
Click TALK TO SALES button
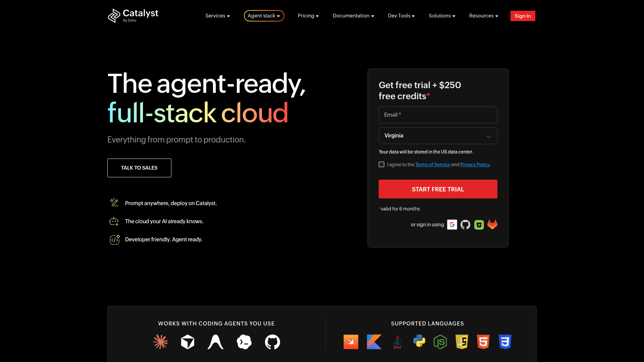(x=139, y=168)
